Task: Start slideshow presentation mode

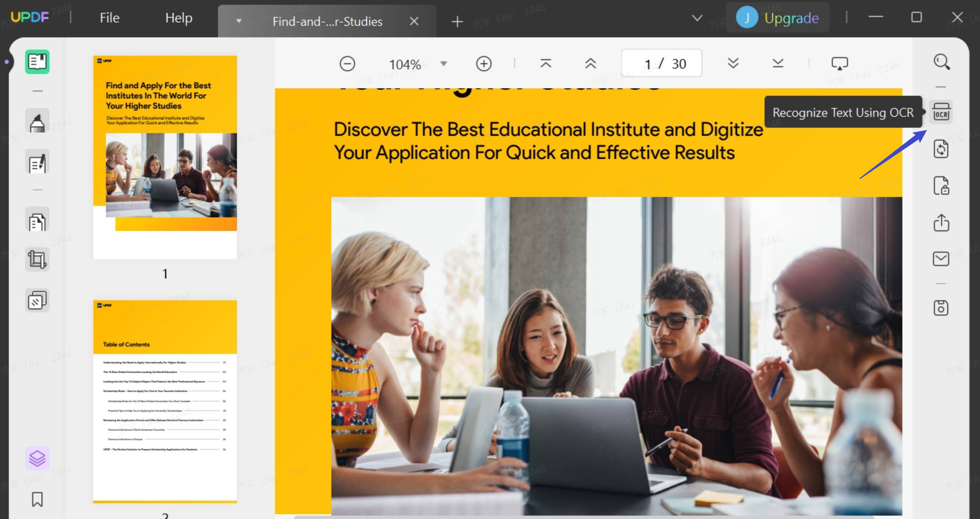Action: pyautogui.click(x=840, y=63)
